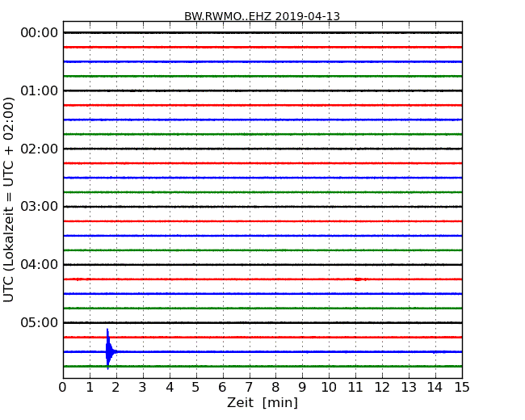Screen dimensions: 525x420
Task: Click x-axis tick label 3
Action: [x=143, y=387]
